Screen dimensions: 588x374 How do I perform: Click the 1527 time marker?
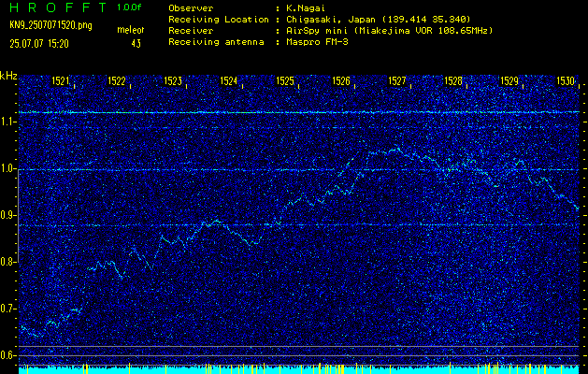[397, 81]
